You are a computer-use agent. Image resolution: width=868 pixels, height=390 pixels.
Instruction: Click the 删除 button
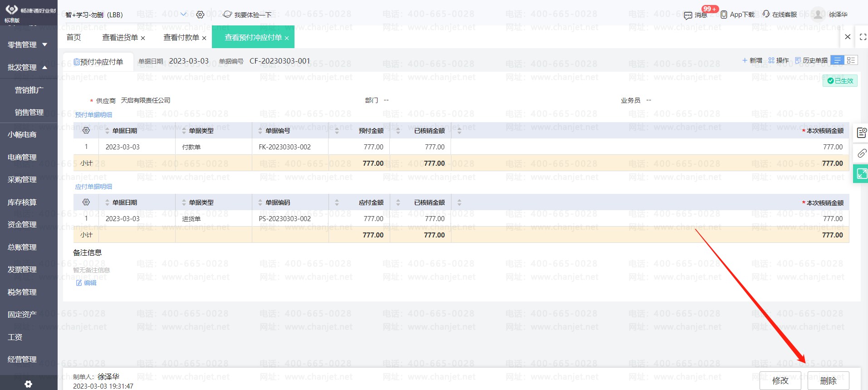tap(828, 380)
